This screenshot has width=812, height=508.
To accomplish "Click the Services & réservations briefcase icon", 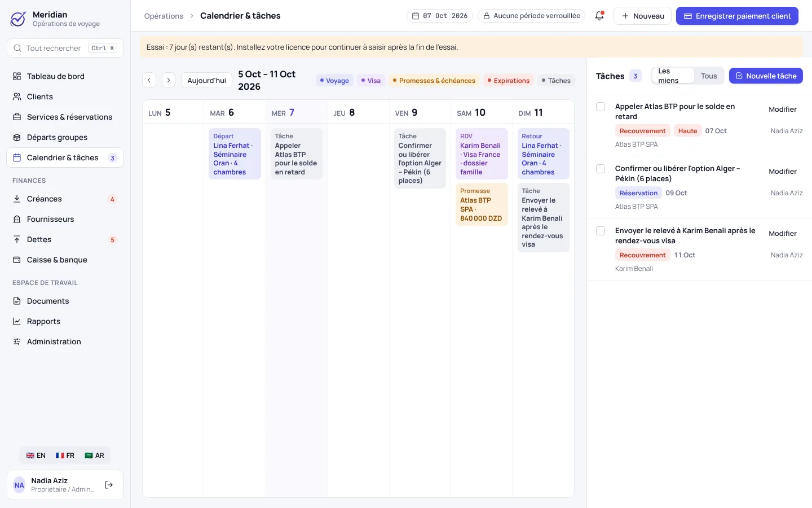I will tap(17, 117).
